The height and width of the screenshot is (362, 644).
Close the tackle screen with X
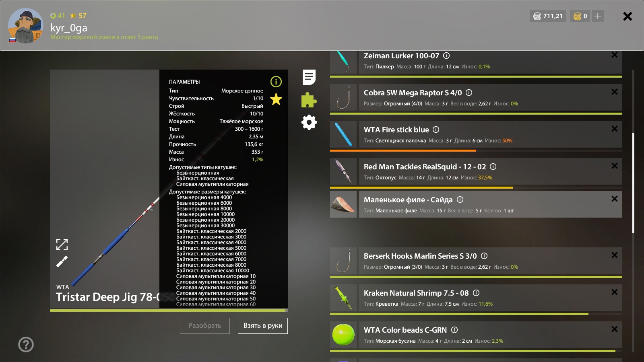click(627, 16)
